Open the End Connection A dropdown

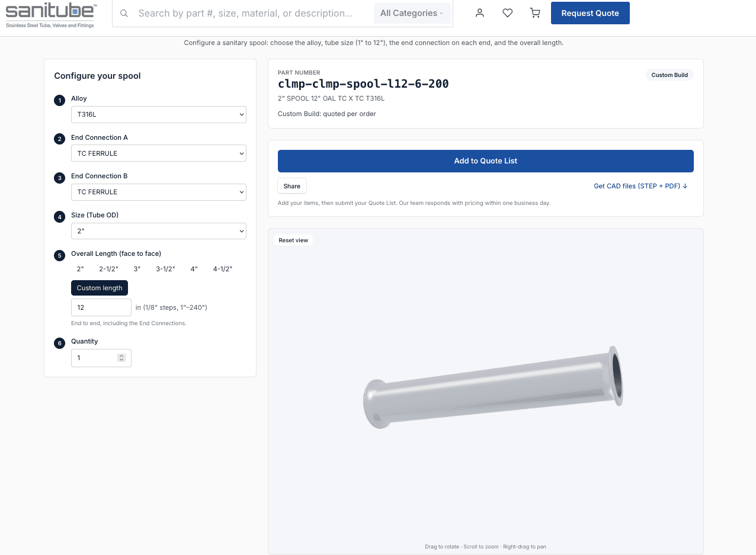[159, 153]
